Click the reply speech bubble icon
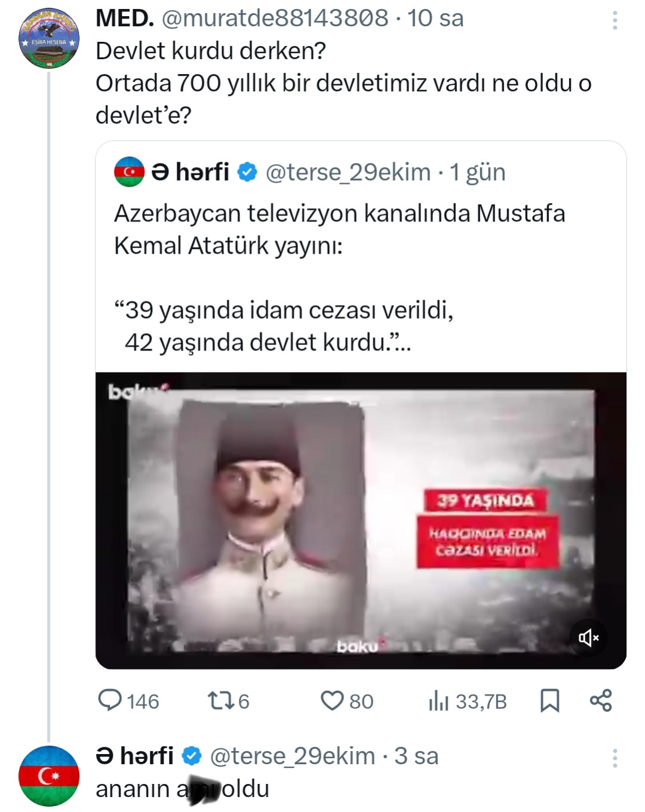The height and width of the screenshot is (812, 645). (x=110, y=700)
